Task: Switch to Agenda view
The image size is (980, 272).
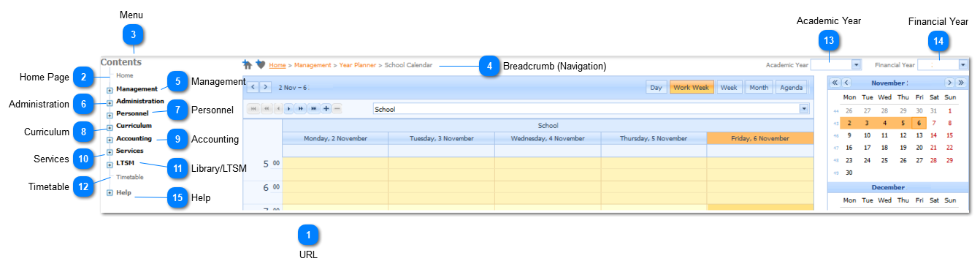Action: click(x=791, y=88)
